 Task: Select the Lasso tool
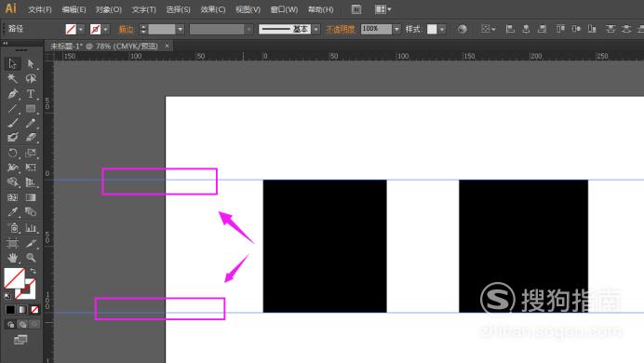[31, 78]
